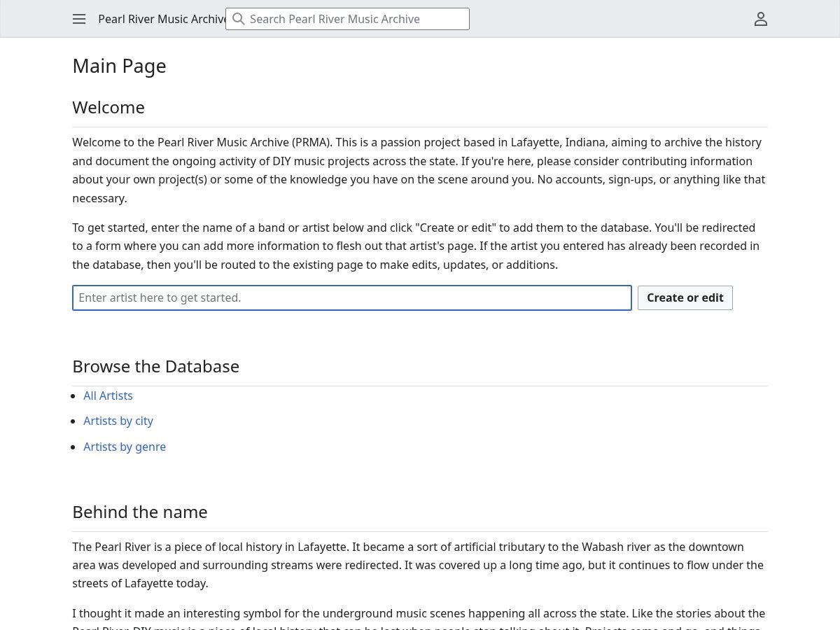Open the Artists by city link
The height and width of the screenshot is (630, 840).
click(118, 421)
